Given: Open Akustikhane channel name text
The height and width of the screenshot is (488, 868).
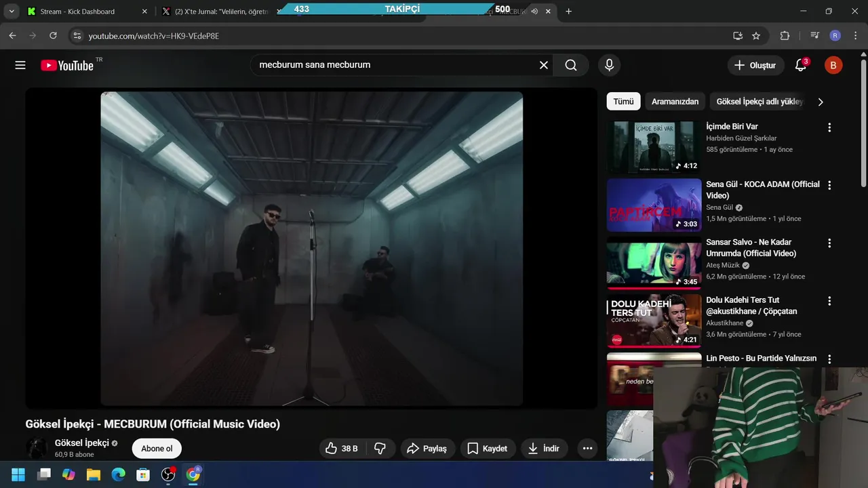Looking at the screenshot, I should pyautogui.click(x=725, y=323).
